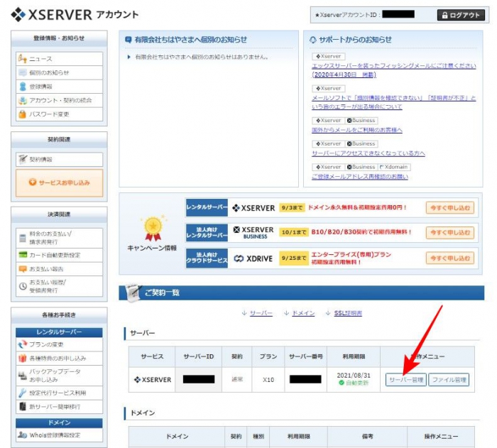Click the plus icon on サービスお申し込み

[x=33, y=182]
